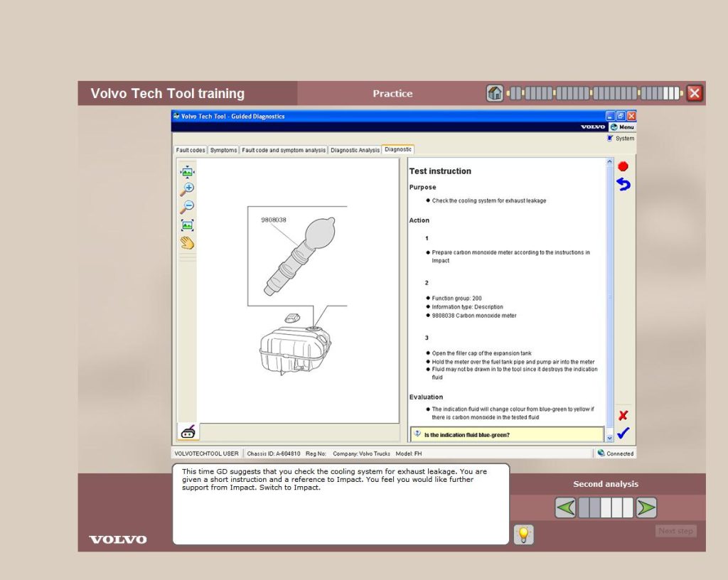This screenshot has width=728, height=580.
Task: Open the Diagnostic Analysis tab
Action: [354, 150]
